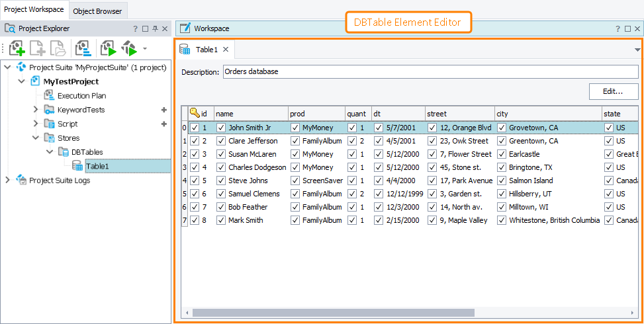644x324 pixels.
Task: Switch to the Object Browser tab
Action: (x=97, y=11)
